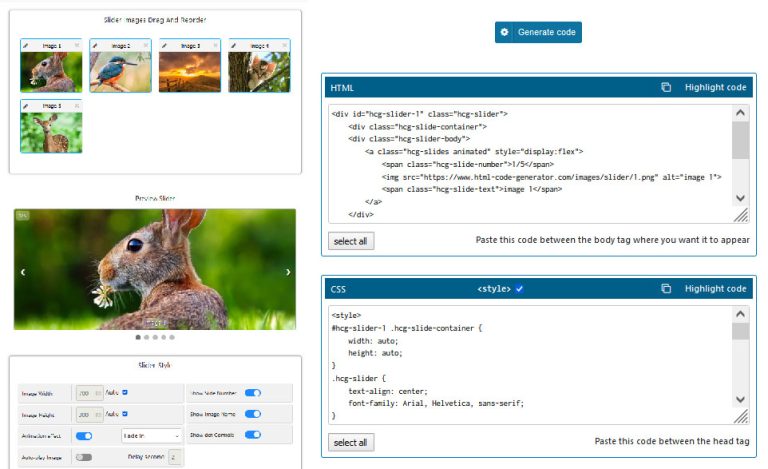Select the deer thumbnail in Image 5
The height and width of the screenshot is (469, 768).
51,132
